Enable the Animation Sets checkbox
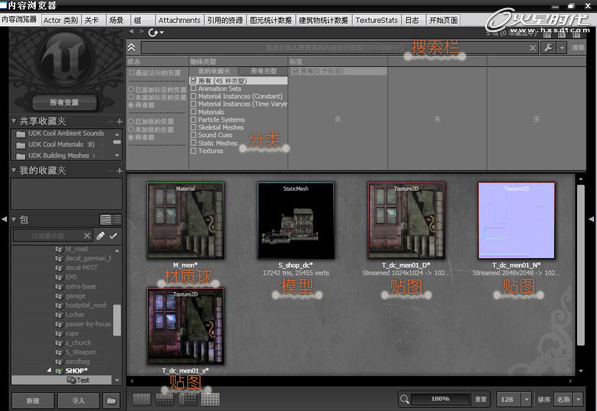 [x=193, y=88]
